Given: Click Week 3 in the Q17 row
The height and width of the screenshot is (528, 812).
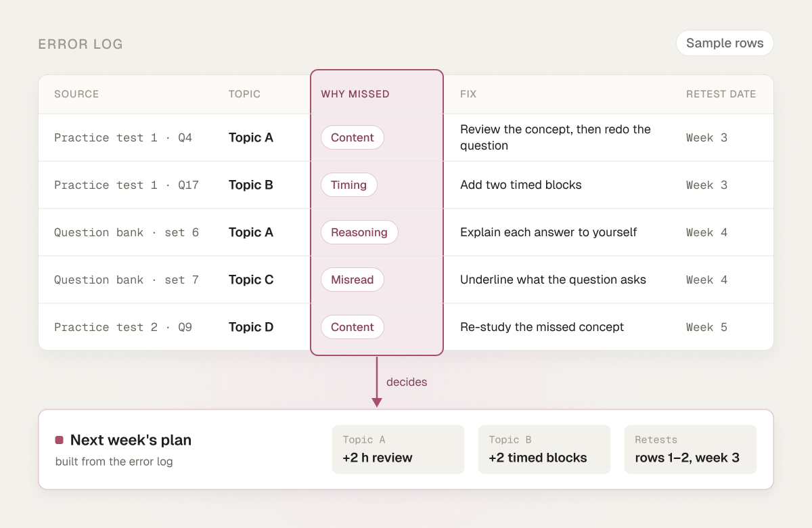Looking at the screenshot, I should pos(707,185).
